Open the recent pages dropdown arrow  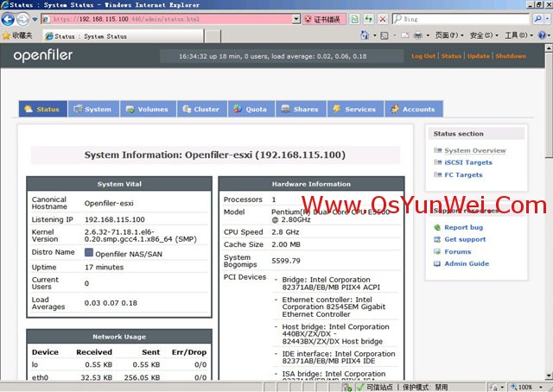coord(35,19)
